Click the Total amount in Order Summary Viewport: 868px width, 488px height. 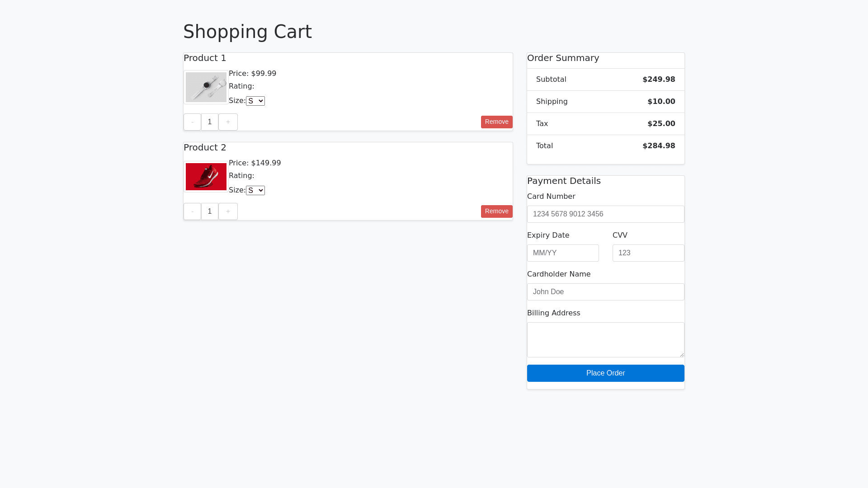(x=659, y=146)
